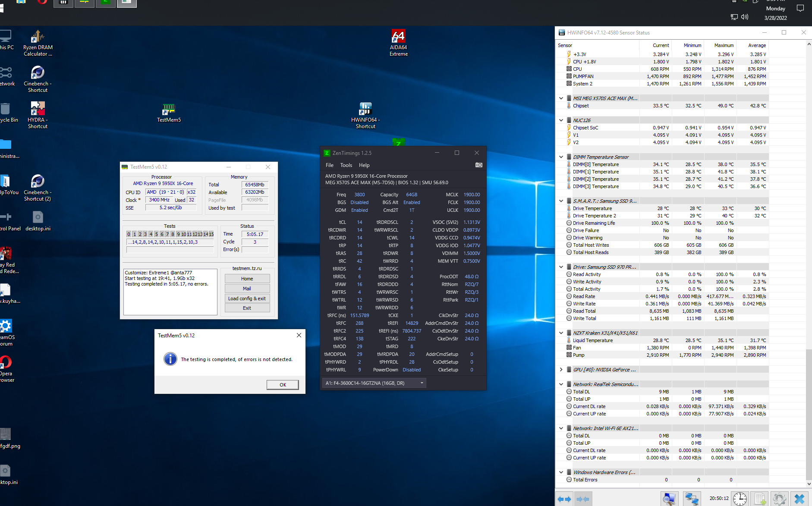The height and width of the screenshot is (506, 812).
Task: Click the HWiNFO network monitors icon
Action: 692,499
